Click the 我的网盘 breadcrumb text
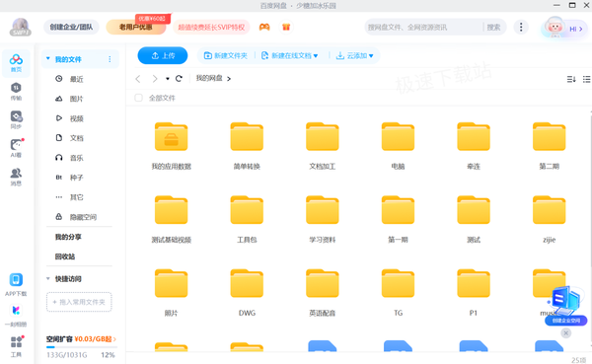592x364 pixels. 209,78
